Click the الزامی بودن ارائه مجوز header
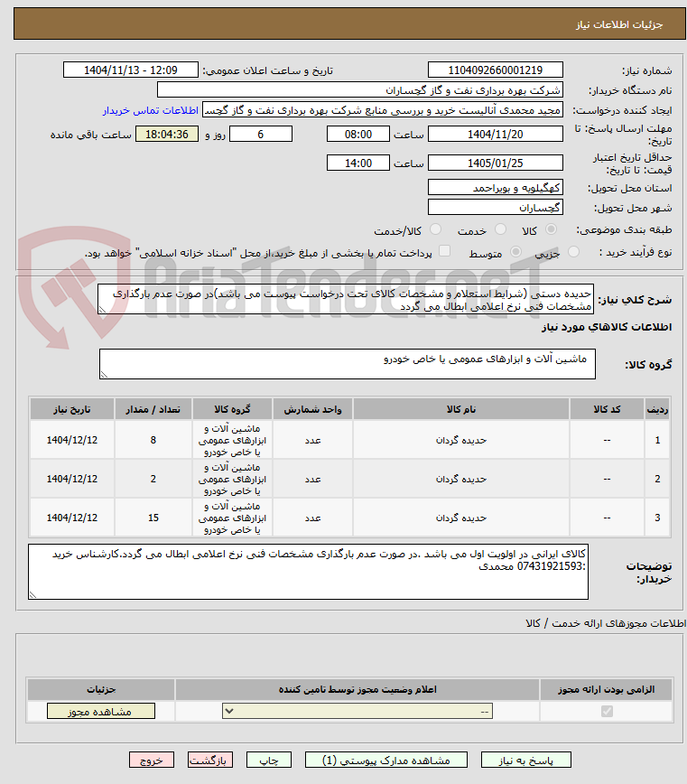This screenshot has height=784, width=687. coord(606,689)
